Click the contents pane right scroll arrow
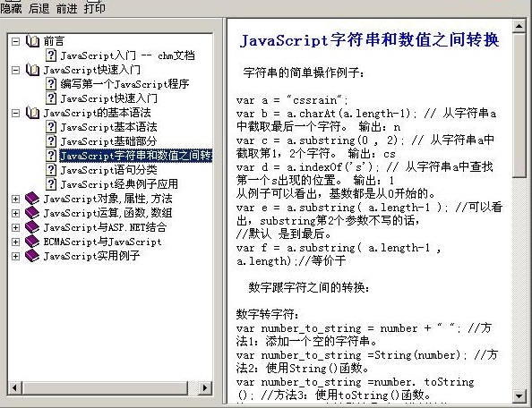This screenshot has width=532, height=408. coord(205,387)
